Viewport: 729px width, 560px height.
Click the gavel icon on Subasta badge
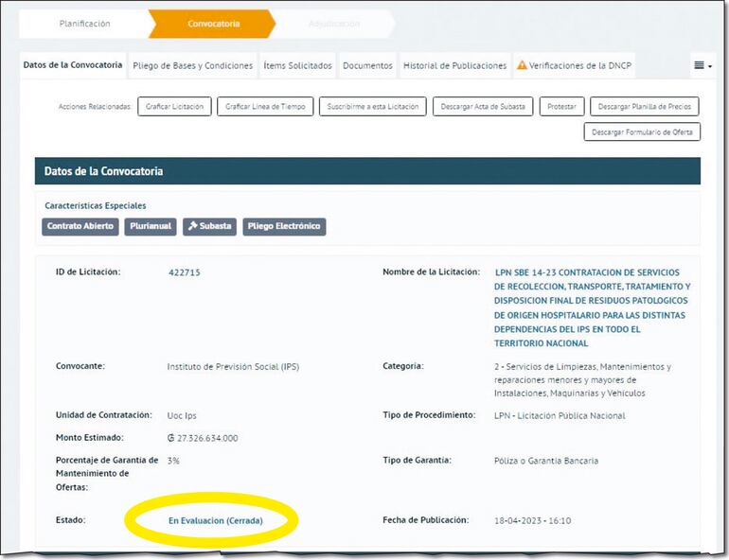[193, 227]
